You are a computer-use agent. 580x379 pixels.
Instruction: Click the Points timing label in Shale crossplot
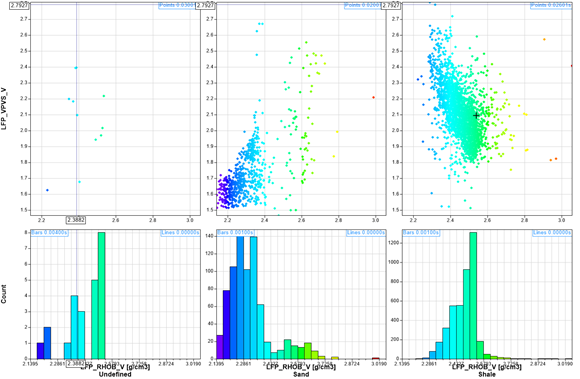tap(551, 6)
